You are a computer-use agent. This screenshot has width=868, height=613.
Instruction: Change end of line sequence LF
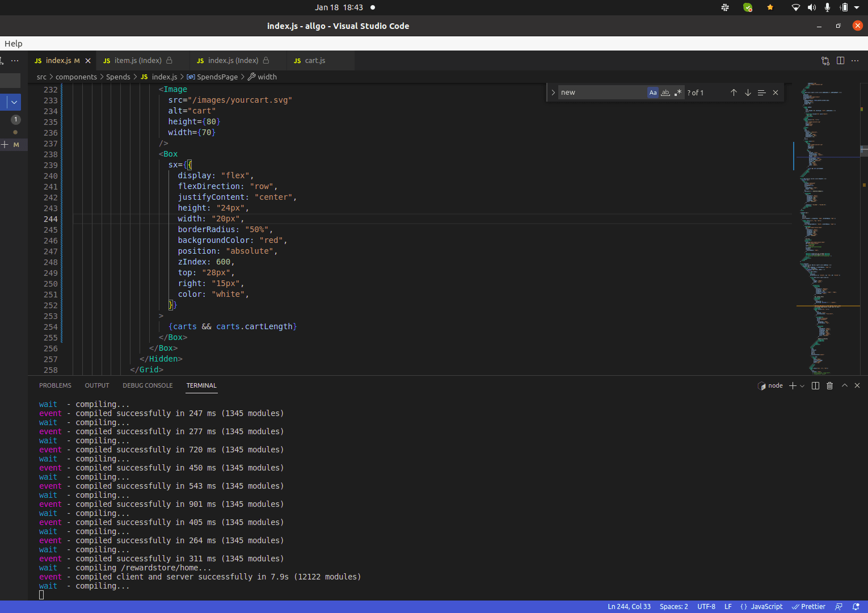click(728, 607)
